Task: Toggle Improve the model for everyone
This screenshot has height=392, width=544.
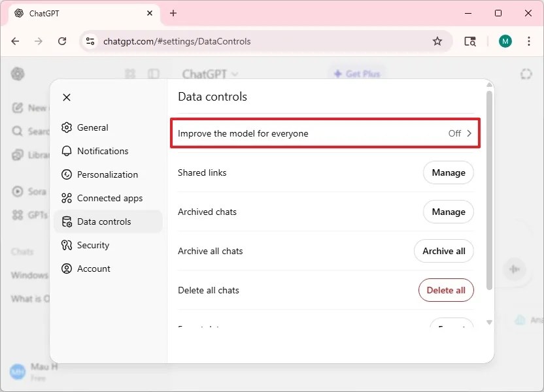Action: (x=325, y=133)
